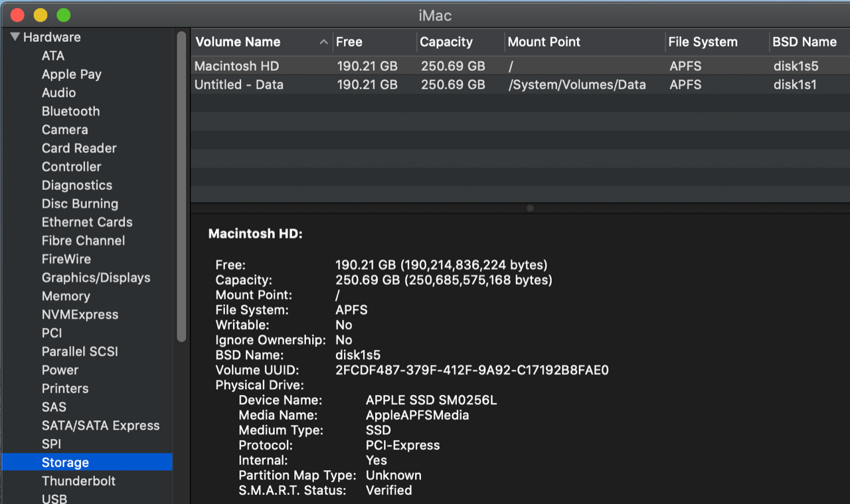Select USB in the sidebar
Image resolution: width=850 pixels, height=504 pixels.
[x=54, y=499]
